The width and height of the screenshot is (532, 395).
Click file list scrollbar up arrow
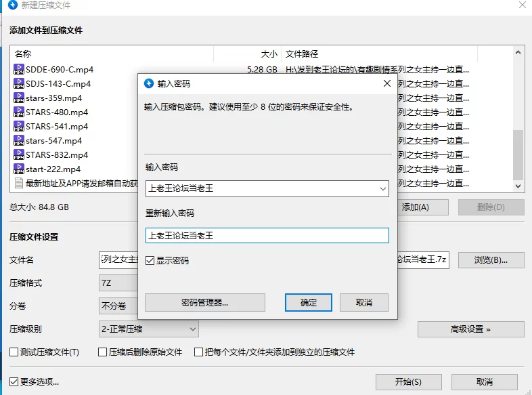[518, 52]
